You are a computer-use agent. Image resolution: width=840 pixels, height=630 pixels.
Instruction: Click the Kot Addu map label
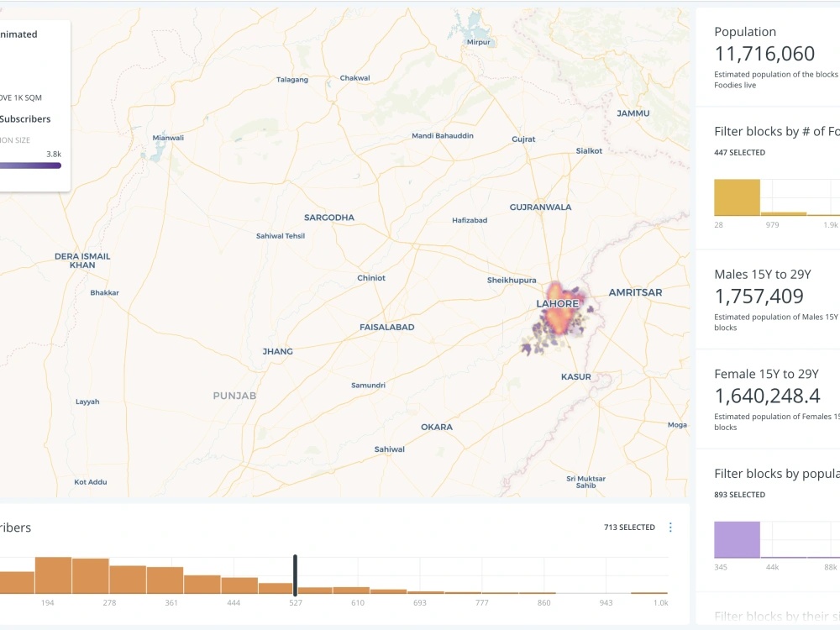[91, 482]
